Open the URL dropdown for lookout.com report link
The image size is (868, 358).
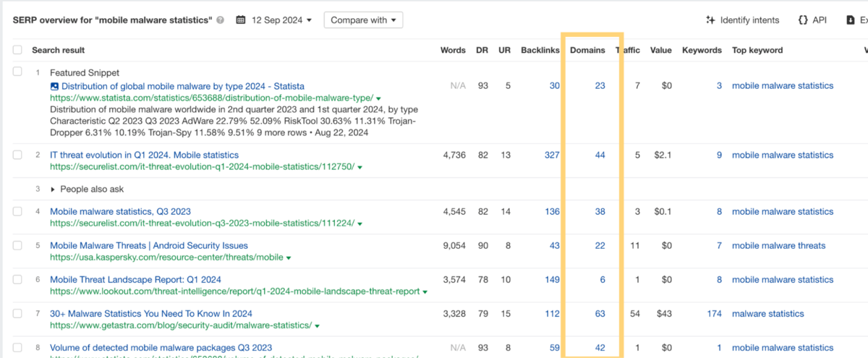(425, 292)
